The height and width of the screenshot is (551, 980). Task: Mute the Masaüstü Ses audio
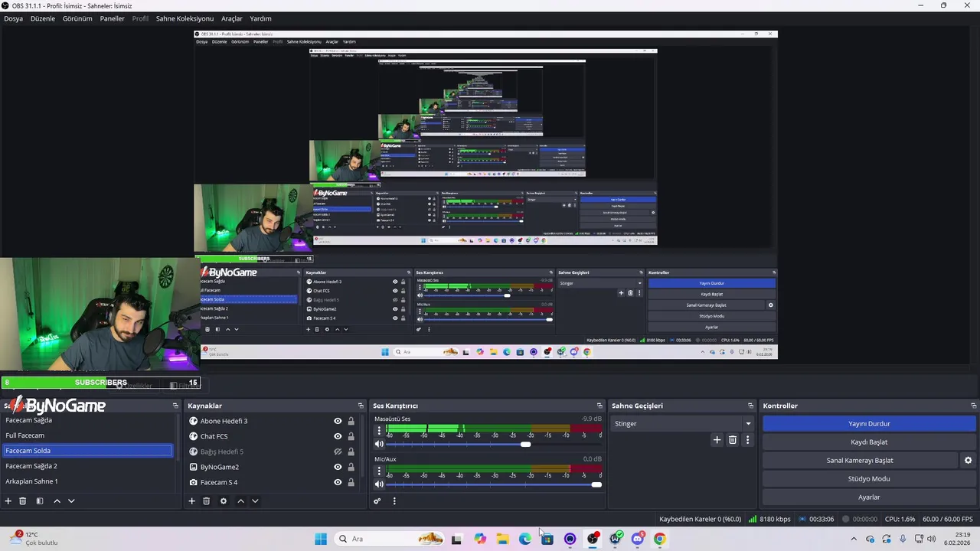(378, 444)
